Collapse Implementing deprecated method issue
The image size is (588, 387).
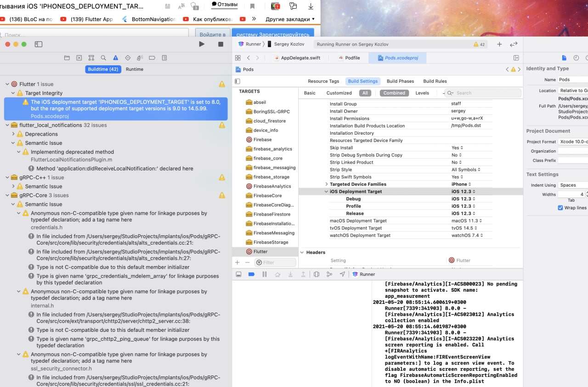tap(19, 152)
